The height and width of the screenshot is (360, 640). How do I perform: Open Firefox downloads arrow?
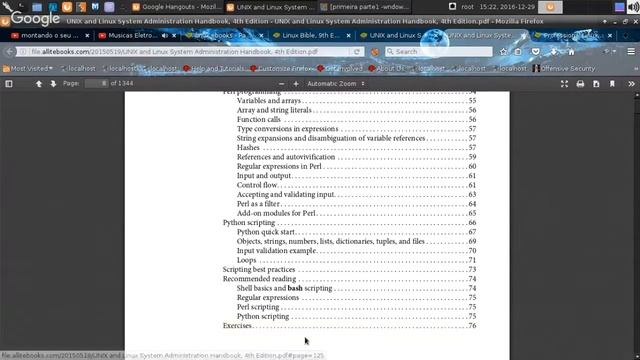point(553,52)
